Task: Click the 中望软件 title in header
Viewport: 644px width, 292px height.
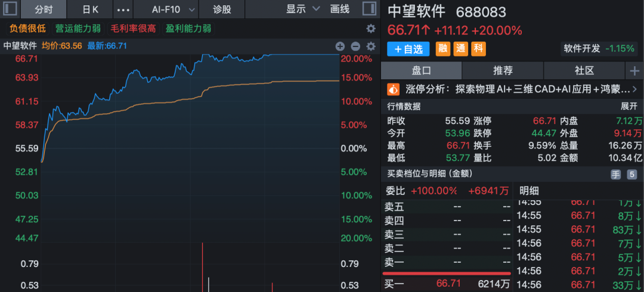Action: [x=416, y=11]
